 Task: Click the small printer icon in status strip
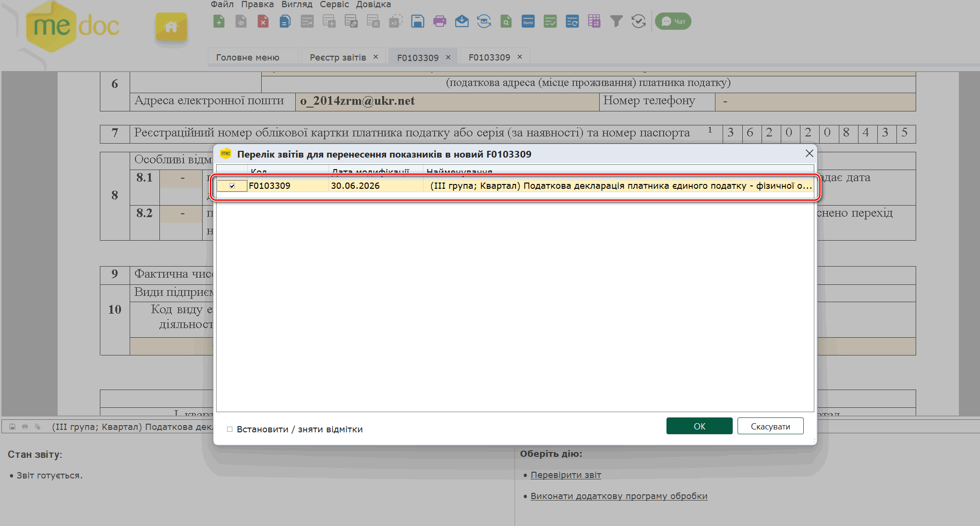(25, 427)
